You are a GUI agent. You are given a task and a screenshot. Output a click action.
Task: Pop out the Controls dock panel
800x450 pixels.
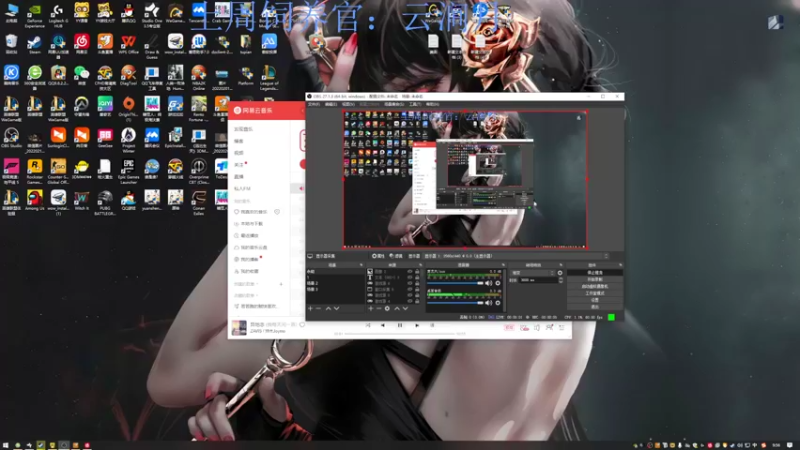click(x=620, y=265)
